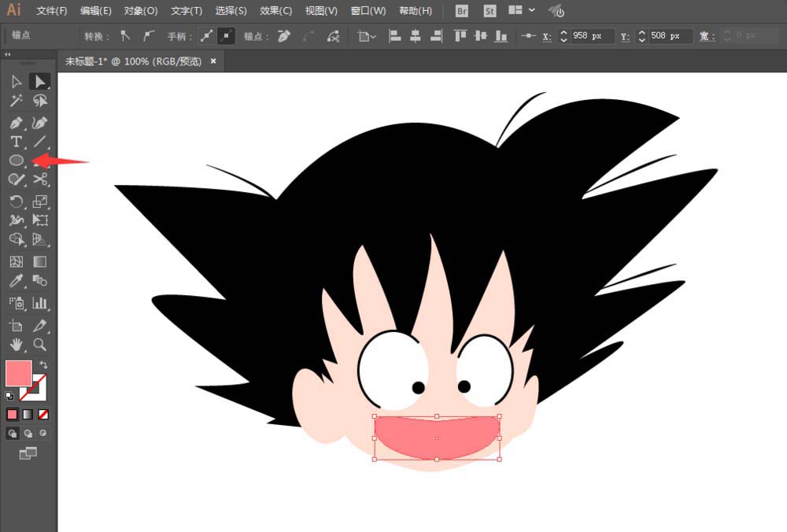The image size is (787, 532).
Task: Open Adobe Bridge via Br icon
Action: 462,10
